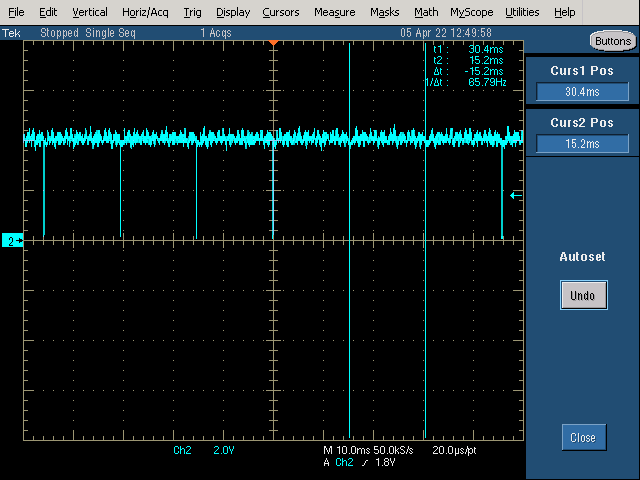
Task: Open the Trig menu
Action: (192, 12)
